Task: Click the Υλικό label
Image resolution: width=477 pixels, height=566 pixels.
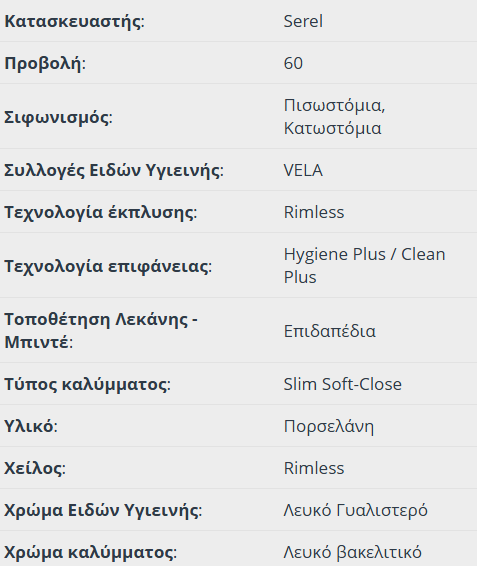Action: pos(31,426)
